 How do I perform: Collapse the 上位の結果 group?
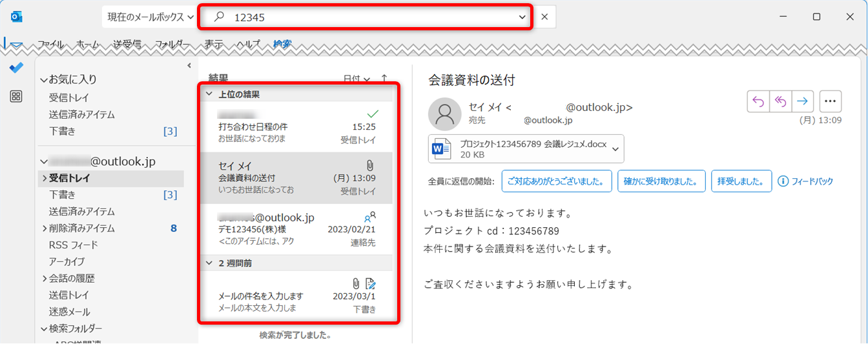209,94
